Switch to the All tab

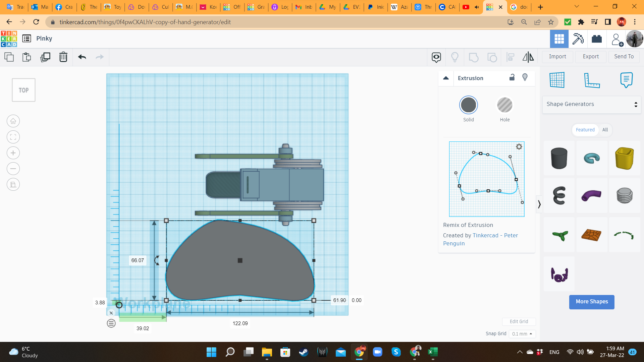coord(605,130)
